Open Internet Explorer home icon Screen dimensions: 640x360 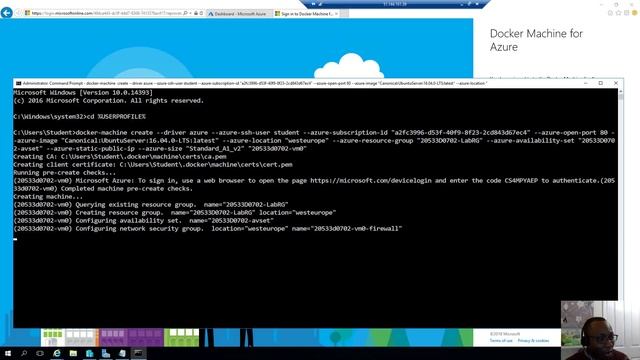[x=610, y=13]
